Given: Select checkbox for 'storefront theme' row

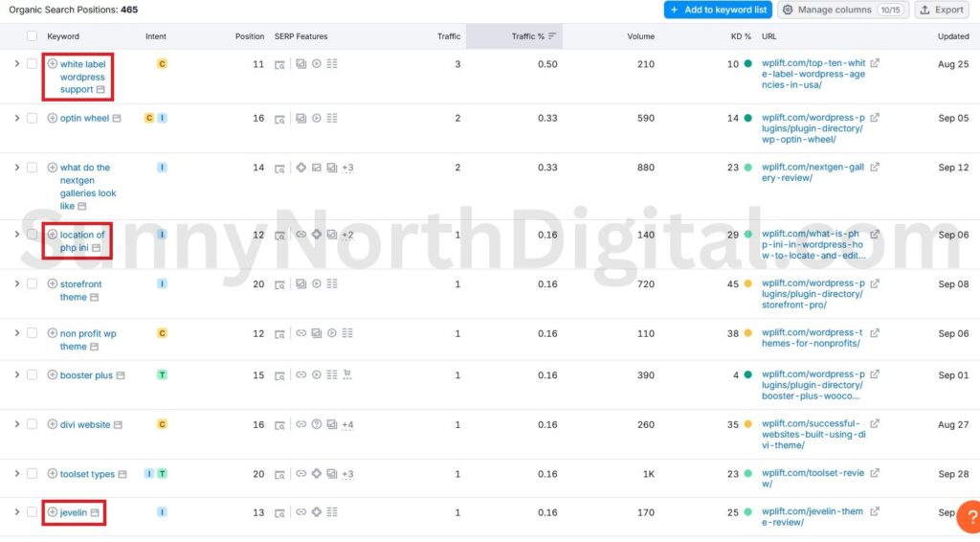Looking at the screenshot, I should pyautogui.click(x=32, y=283).
